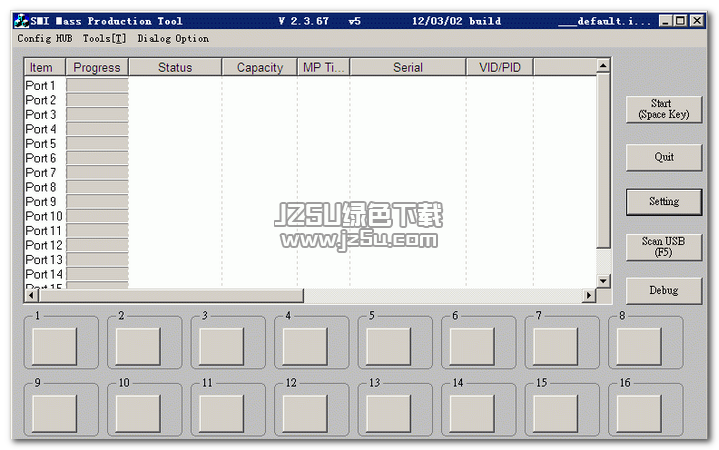Select the Port 6 row
Viewport: 719px width, 450px height.
point(310,158)
